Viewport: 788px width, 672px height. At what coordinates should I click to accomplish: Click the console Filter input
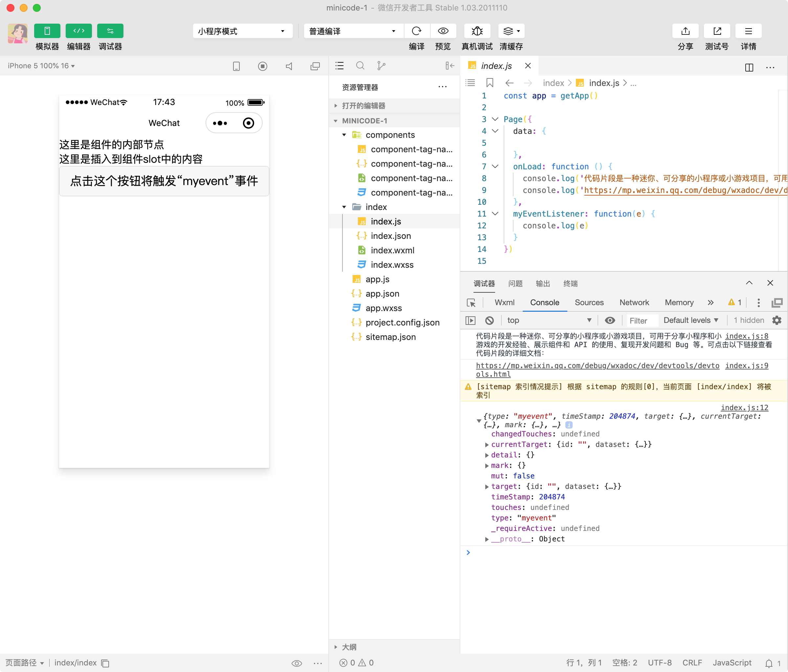[x=642, y=321]
